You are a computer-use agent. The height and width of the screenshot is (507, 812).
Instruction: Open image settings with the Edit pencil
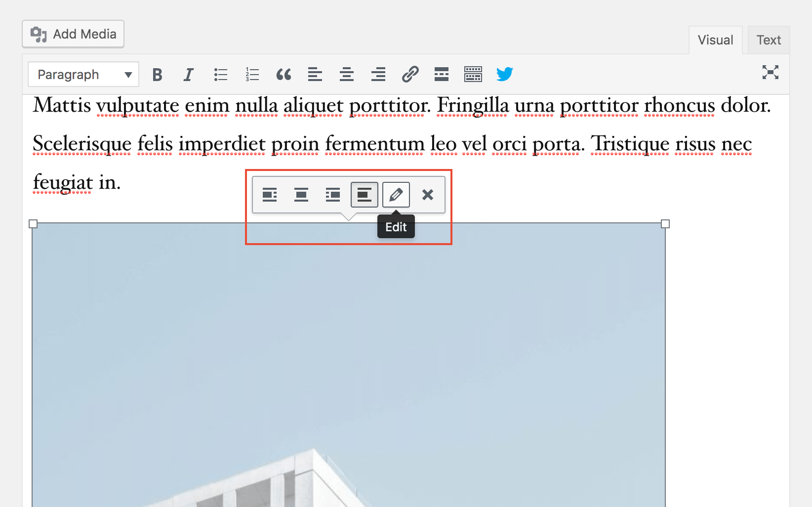pyautogui.click(x=395, y=195)
